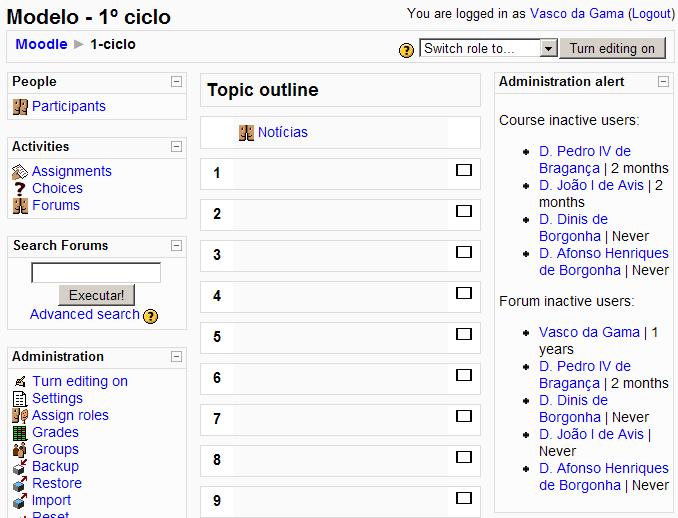Click the Logout link
Image resolution: width=678 pixels, height=518 pixels.
(651, 14)
